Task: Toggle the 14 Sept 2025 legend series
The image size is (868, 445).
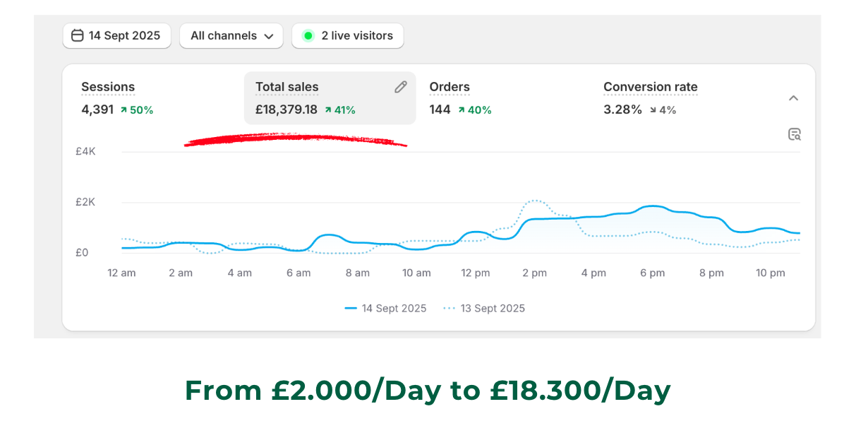Action: (x=385, y=309)
